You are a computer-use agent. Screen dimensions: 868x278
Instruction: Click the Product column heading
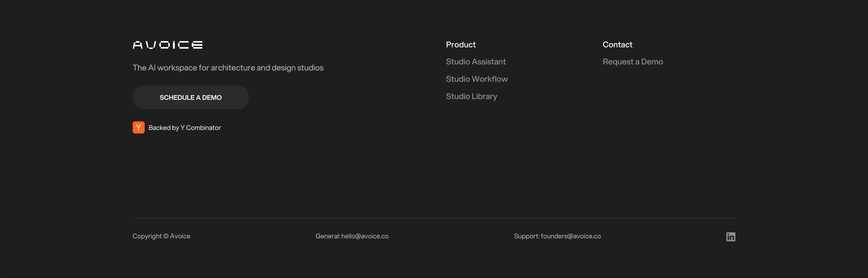click(x=461, y=44)
